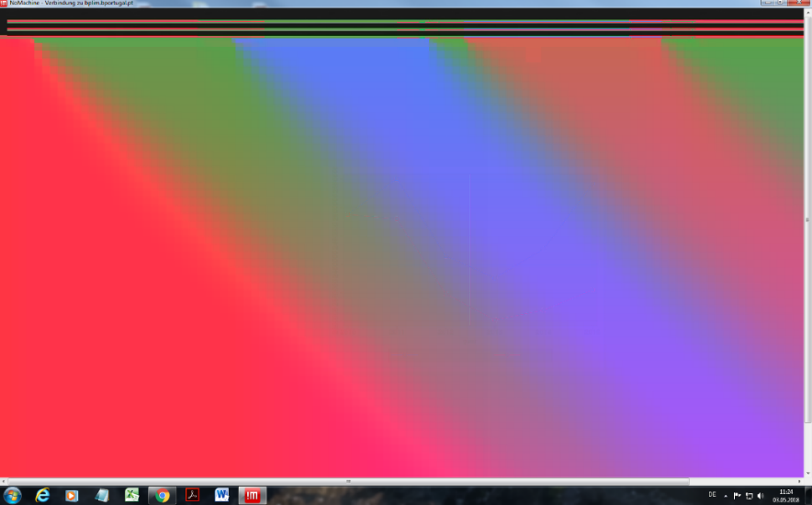Click the vertical scrollbar's down arrow
Viewport: 812px width, 505px height.
pyautogui.click(x=808, y=474)
